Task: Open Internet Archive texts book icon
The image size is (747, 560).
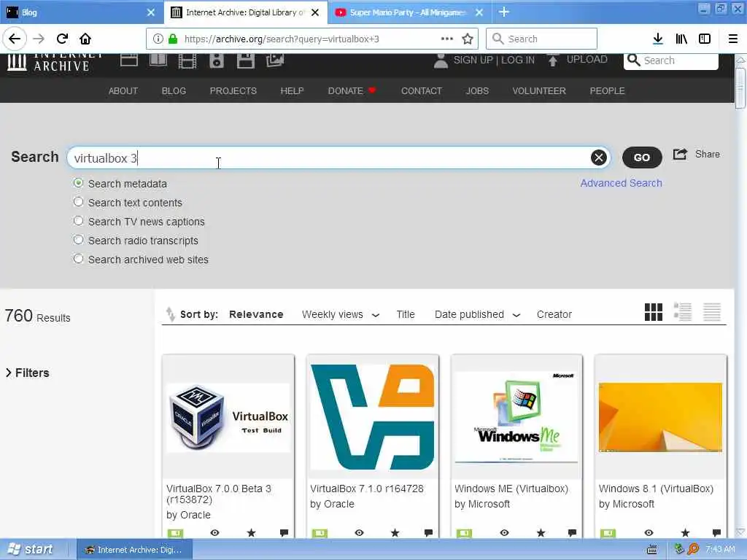Action: tap(158, 61)
